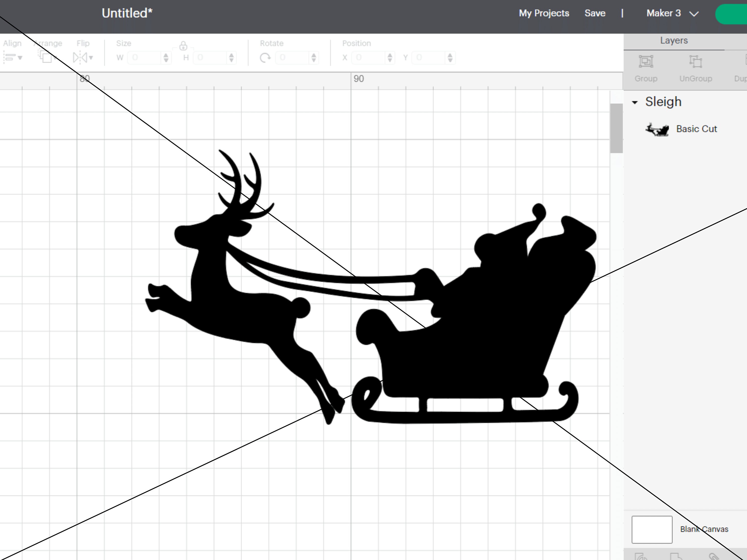This screenshot has height=560, width=747.
Task: Click the Width input field
Action: click(x=144, y=58)
